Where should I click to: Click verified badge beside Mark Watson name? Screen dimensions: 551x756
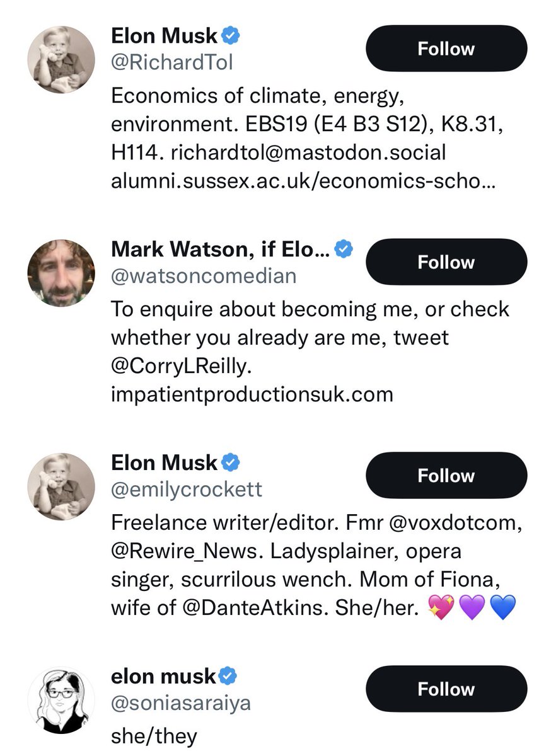344,249
